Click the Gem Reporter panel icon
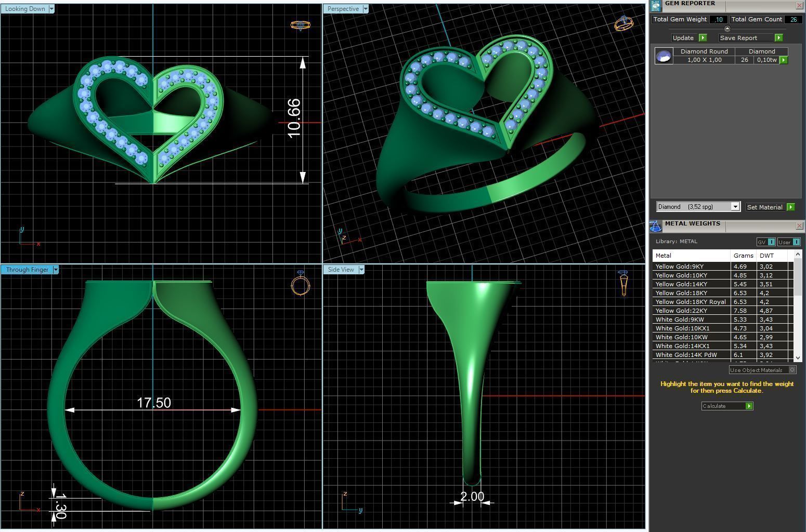This screenshot has width=806, height=532. pos(656,5)
